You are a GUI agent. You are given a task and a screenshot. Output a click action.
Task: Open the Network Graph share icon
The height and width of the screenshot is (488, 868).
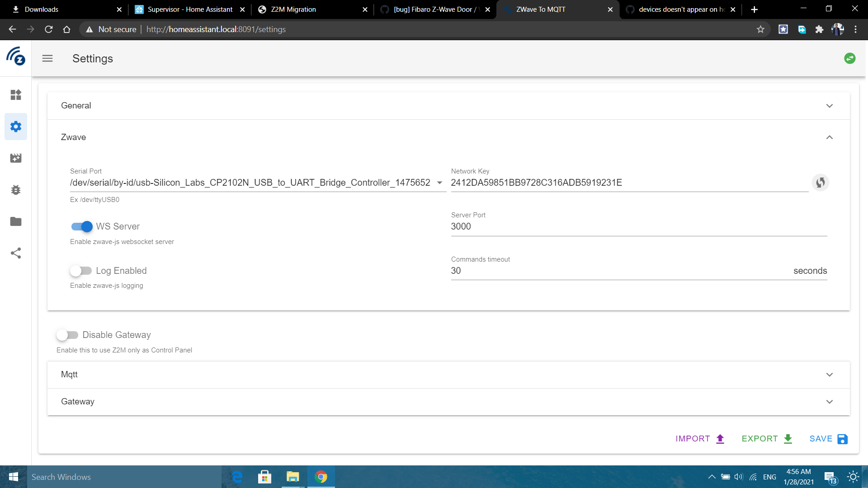point(16,253)
